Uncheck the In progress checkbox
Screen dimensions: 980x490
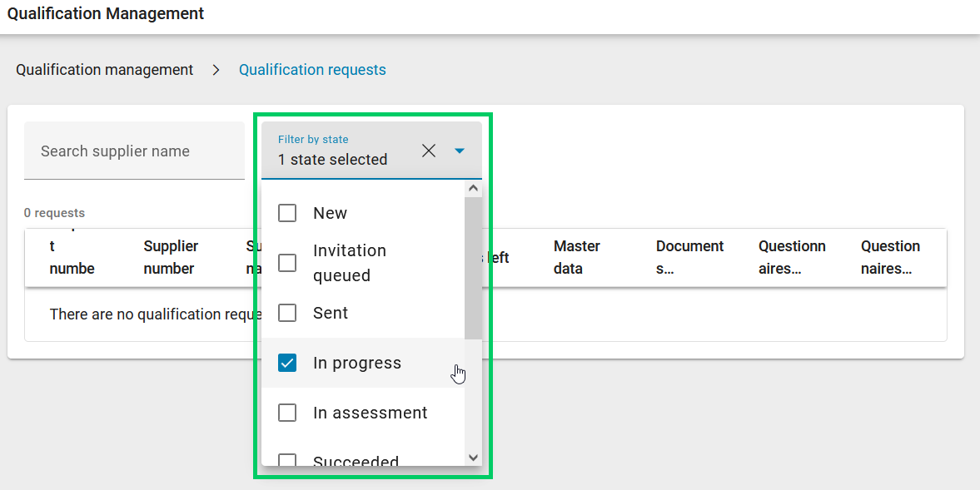tap(287, 363)
